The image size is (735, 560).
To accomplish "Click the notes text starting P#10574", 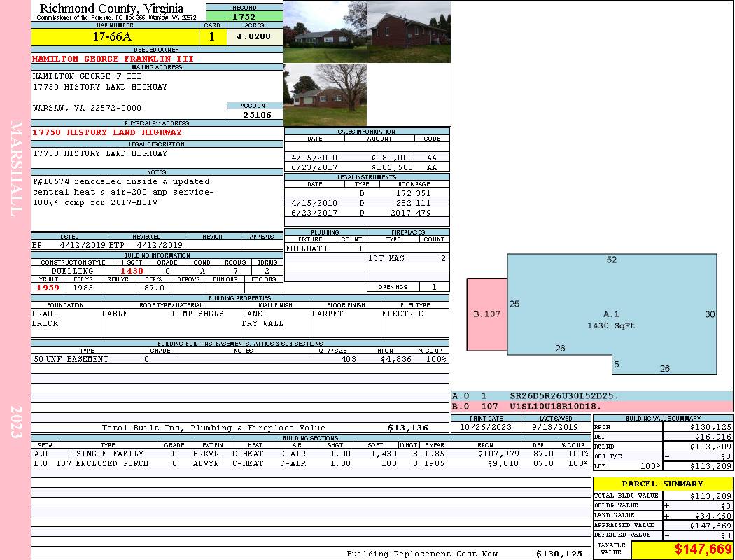I will point(122,192).
